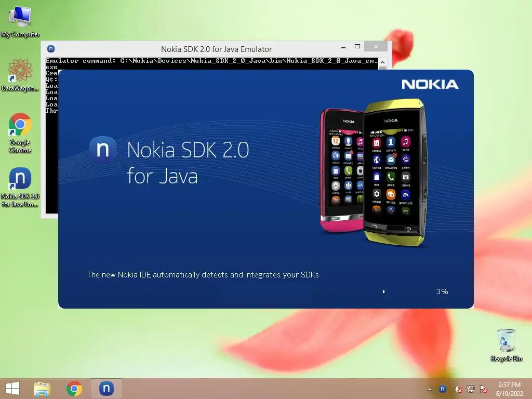Open the network tray icon
Image resolution: width=532 pixels, height=399 pixels.
point(471,389)
